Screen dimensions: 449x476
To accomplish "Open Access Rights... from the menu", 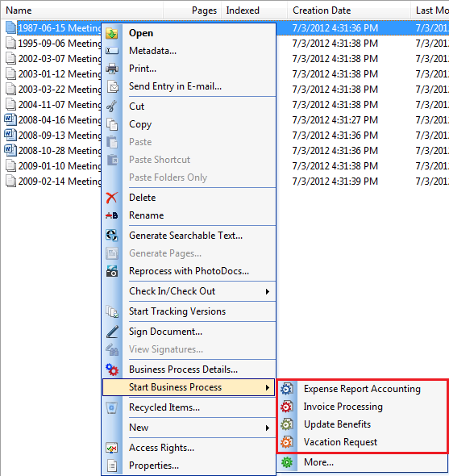I will [161, 448].
